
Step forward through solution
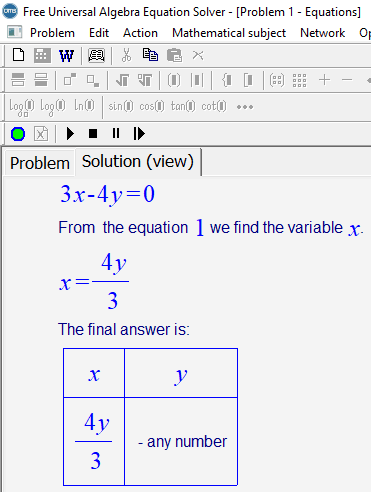coord(139,134)
